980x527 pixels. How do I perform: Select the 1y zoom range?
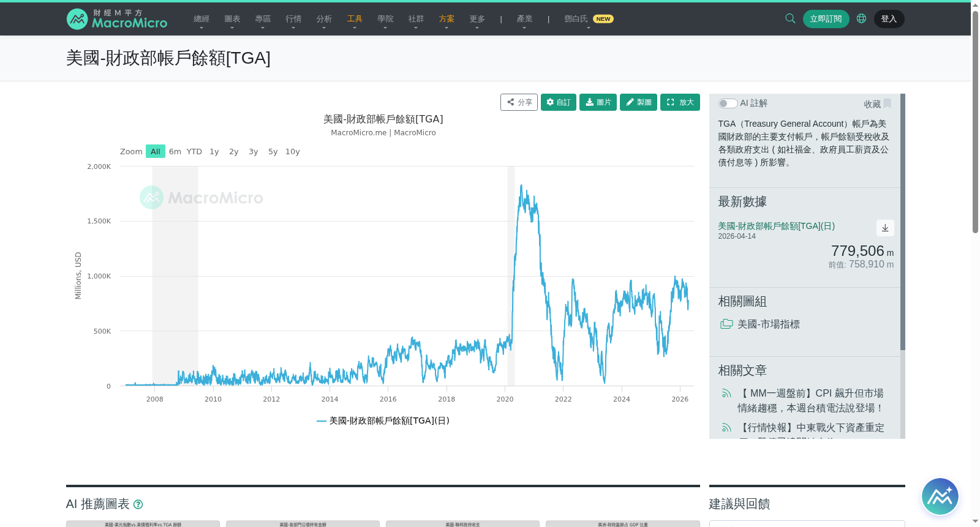(x=214, y=151)
